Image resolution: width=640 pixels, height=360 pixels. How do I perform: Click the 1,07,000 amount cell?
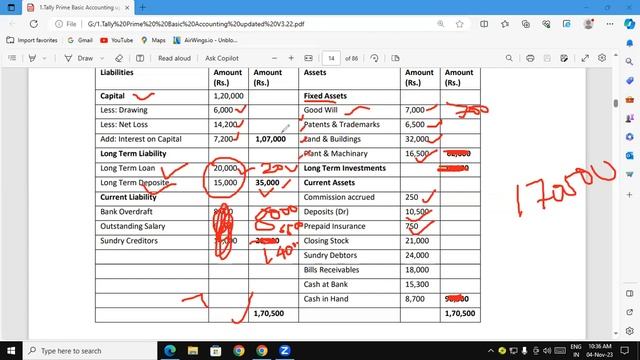pyautogui.click(x=271, y=139)
